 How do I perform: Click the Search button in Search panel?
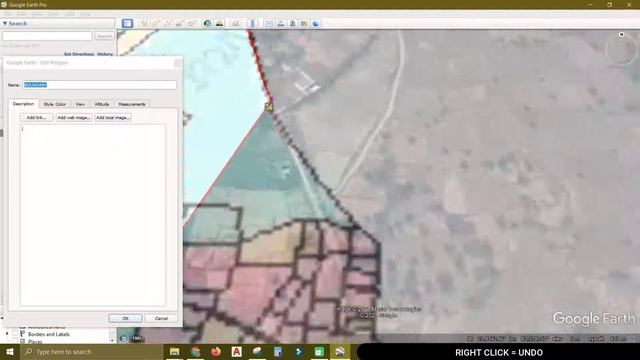104,36
